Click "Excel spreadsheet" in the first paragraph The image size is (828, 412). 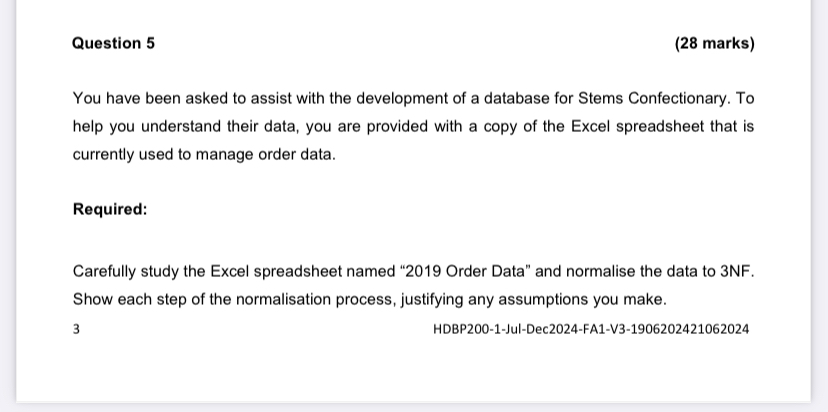pyautogui.click(x=619, y=128)
